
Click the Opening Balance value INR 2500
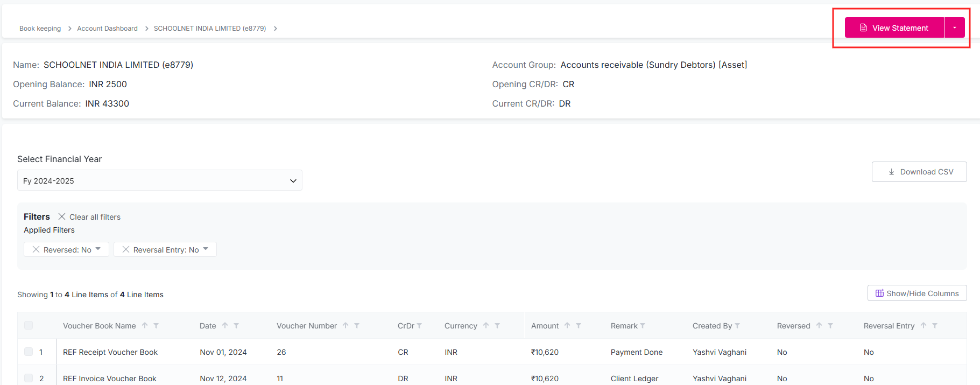tap(108, 84)
